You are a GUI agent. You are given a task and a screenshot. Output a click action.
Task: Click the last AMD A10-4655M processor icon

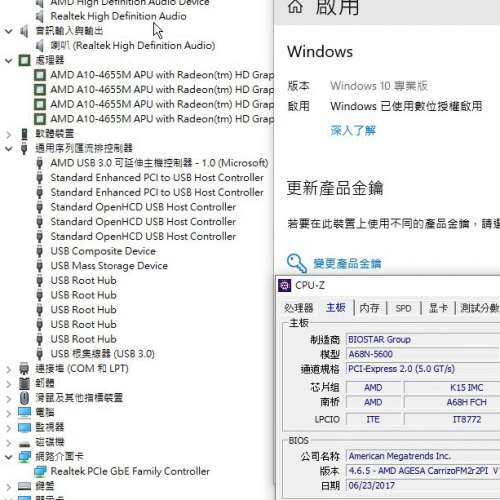[x=40, y=119]
